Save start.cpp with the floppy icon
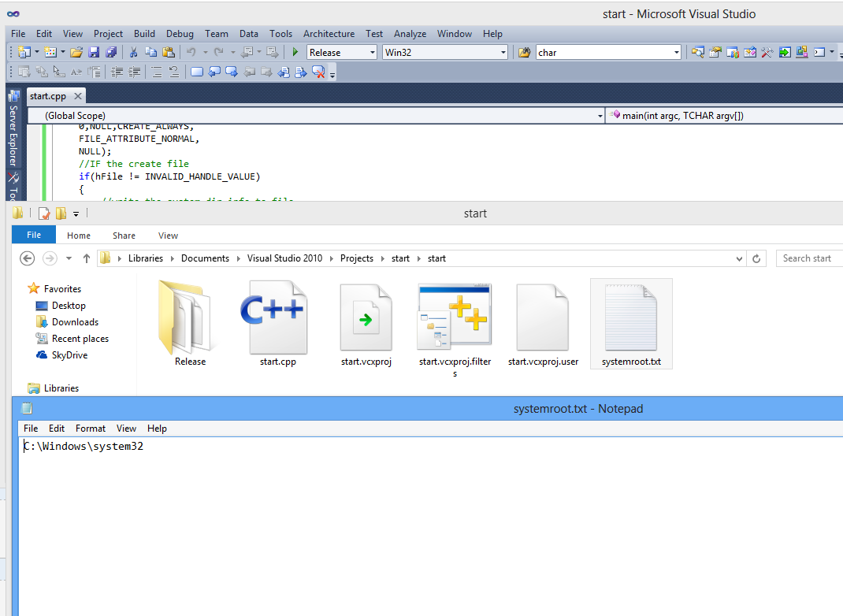843x616 pixels. (x=94, y=52)
